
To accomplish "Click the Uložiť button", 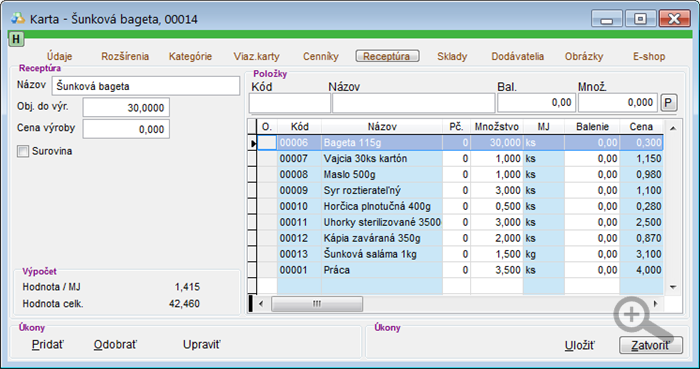I will click(579, 345).
